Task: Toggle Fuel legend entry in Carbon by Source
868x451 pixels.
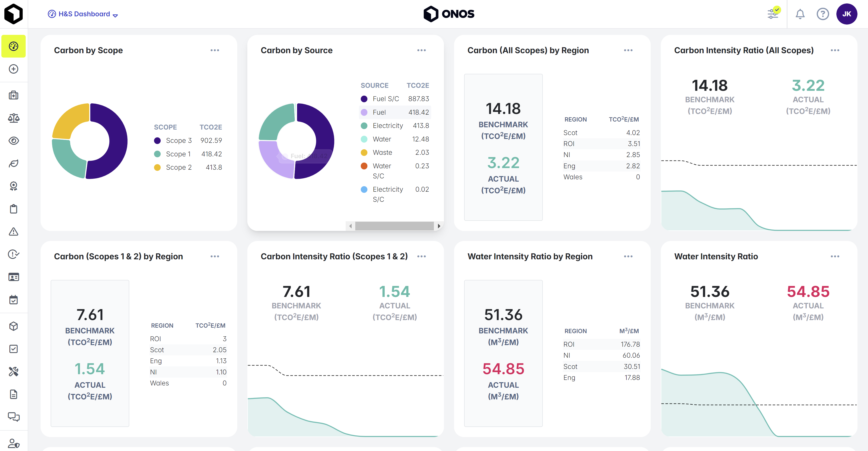Action: coord(395,112)
